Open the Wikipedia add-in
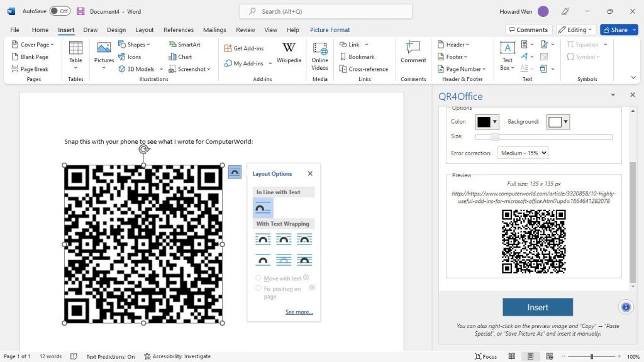Viewport: 644px width, 362px height. point(289,57)
